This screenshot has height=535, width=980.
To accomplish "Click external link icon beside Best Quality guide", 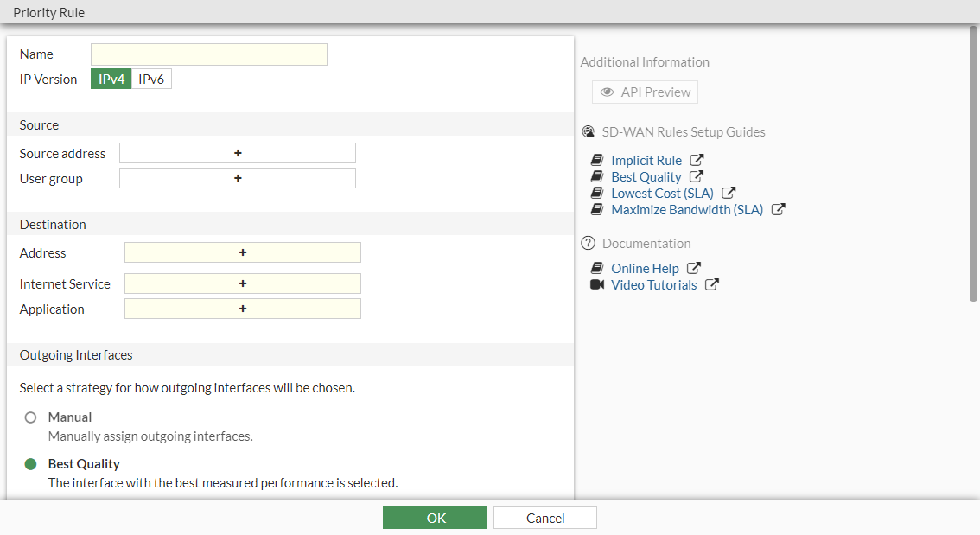I will (x=697, y=177).
